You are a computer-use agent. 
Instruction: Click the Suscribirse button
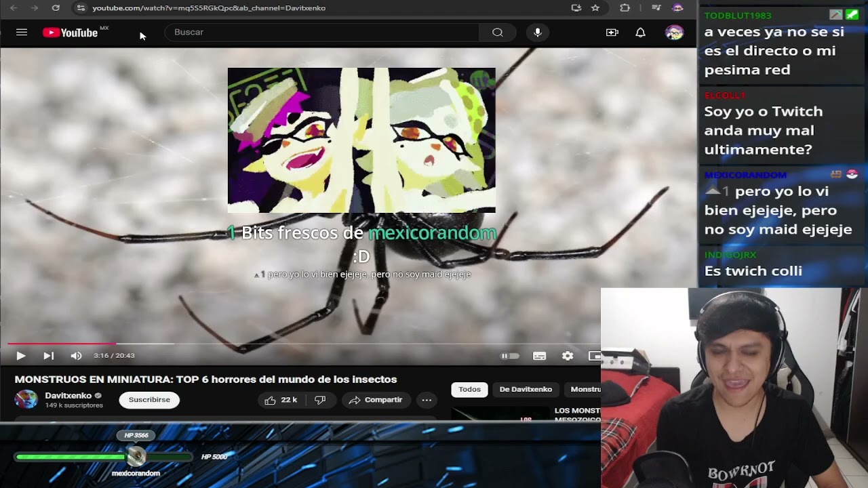coord(149,400)
